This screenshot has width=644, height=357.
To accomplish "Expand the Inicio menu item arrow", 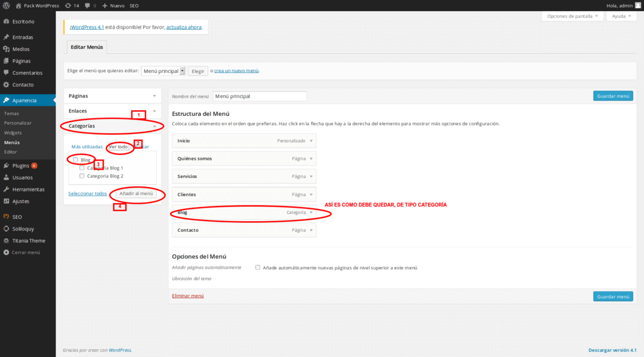I will (311, 140).
